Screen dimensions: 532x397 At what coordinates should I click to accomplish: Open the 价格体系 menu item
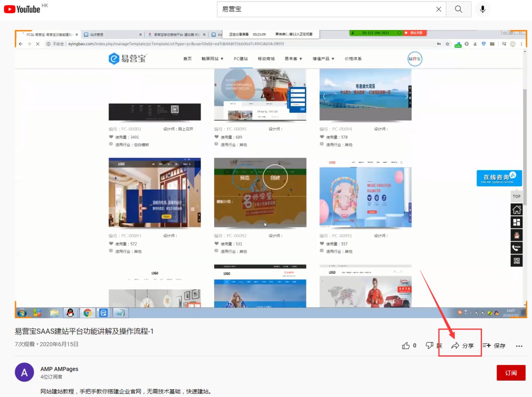tap(353, 58)
